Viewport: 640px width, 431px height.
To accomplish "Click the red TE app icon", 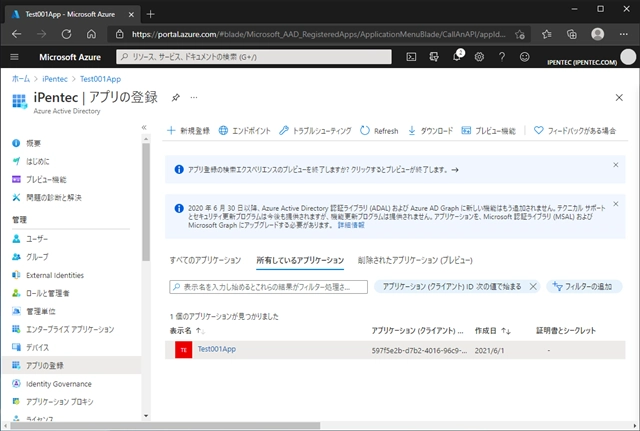I will [x=184, y=350].
